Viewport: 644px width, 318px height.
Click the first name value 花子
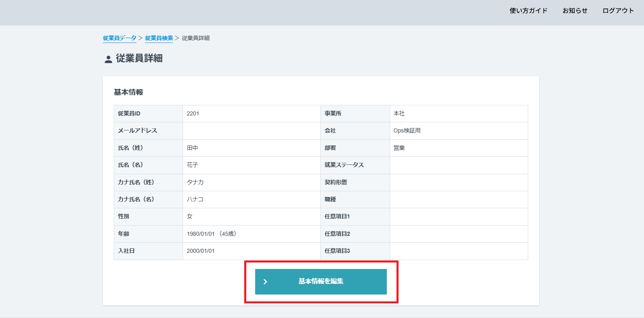point(192,165)
